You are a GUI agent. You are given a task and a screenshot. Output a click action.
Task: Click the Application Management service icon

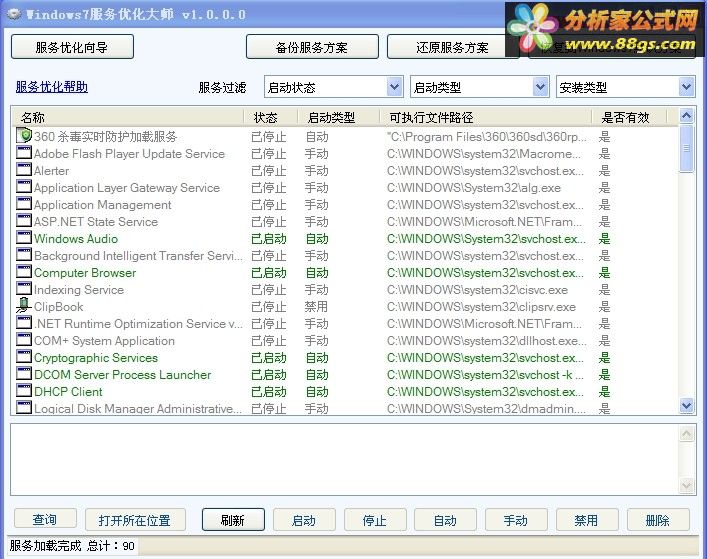point(24,203)
